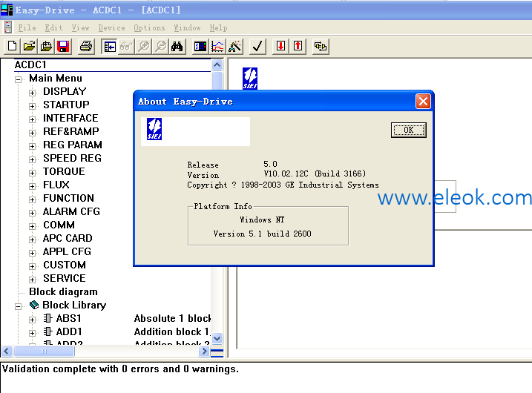Create a new file with the blank page icon
Image resolution: width=532 pixels, height=393 pixels.
(x=12, y=46)
